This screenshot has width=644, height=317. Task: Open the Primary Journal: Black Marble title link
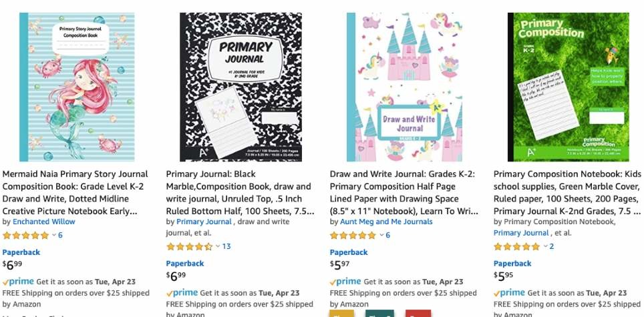pos(240,193)
